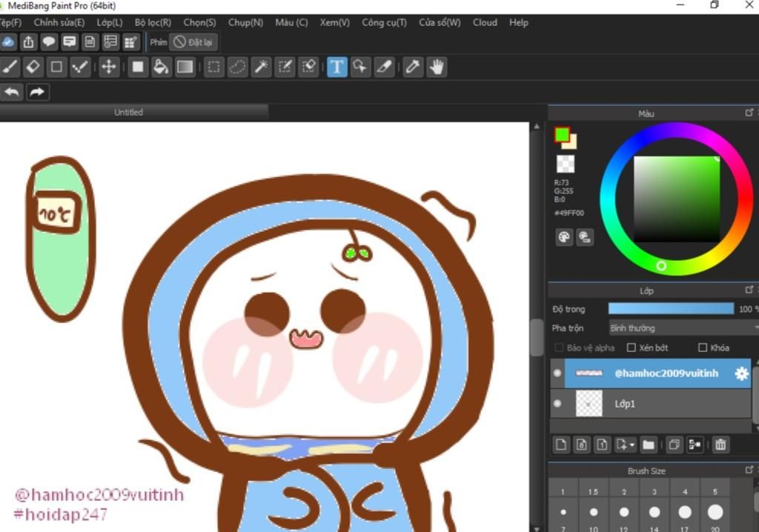Open the Xem(V) menu
The height and width of the screenshot is (532, 759).
334,23
